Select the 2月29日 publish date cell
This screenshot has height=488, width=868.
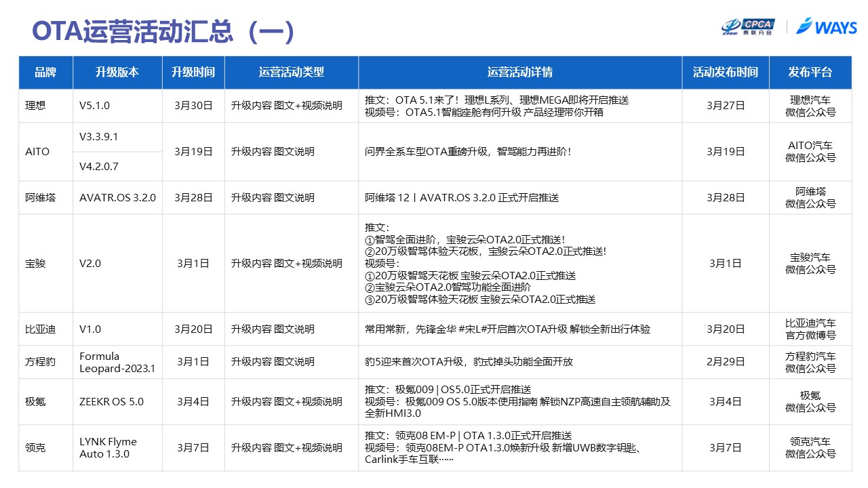click(726, 362)
